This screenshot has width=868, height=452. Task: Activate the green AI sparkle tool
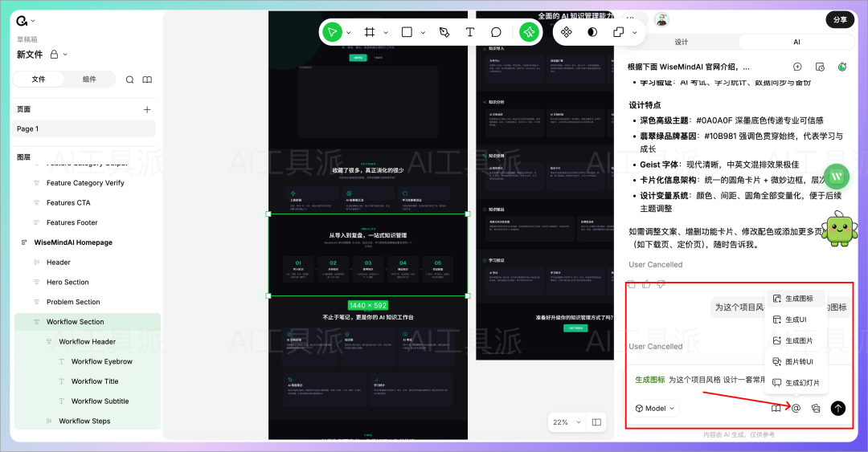click(529, 32)
